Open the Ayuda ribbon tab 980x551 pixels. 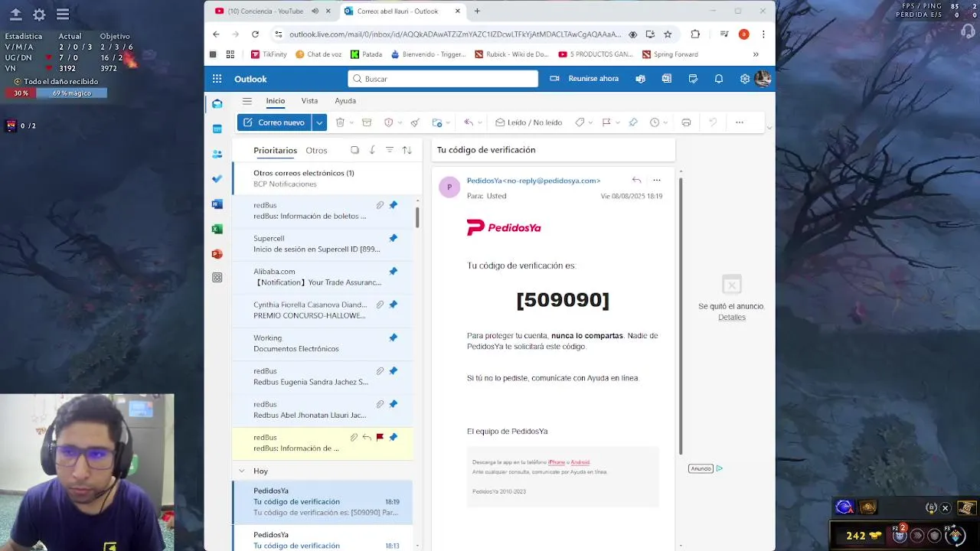click(345, 101)
